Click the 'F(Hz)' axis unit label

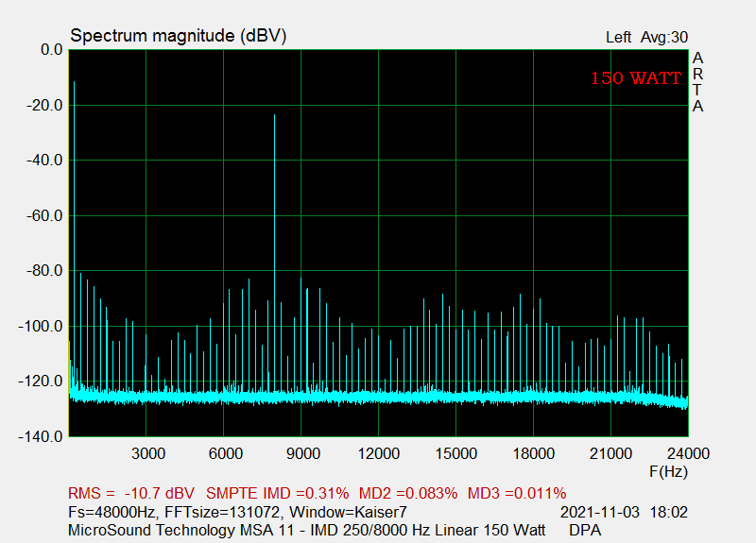[668, 471]
